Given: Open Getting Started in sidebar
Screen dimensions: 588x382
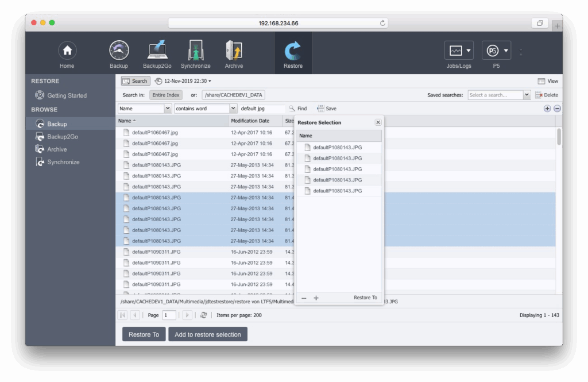Looking at the screenshot, I should click(67, 95).
